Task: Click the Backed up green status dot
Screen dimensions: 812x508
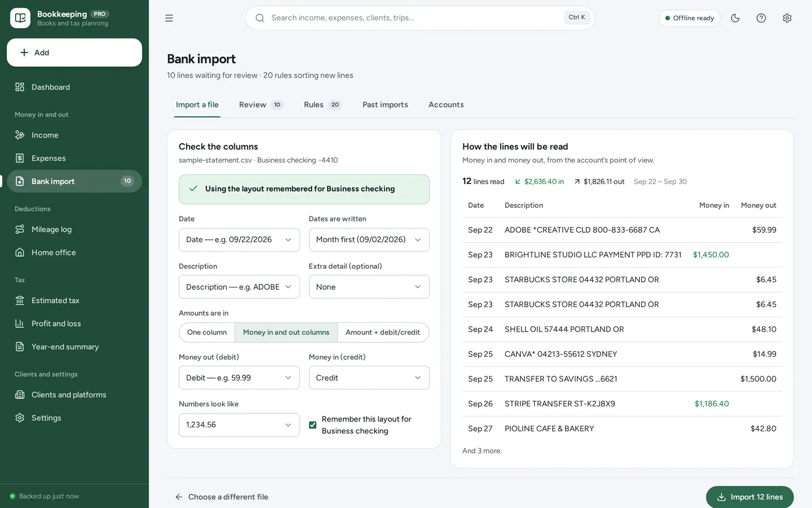Action: [x=12, y=496]
